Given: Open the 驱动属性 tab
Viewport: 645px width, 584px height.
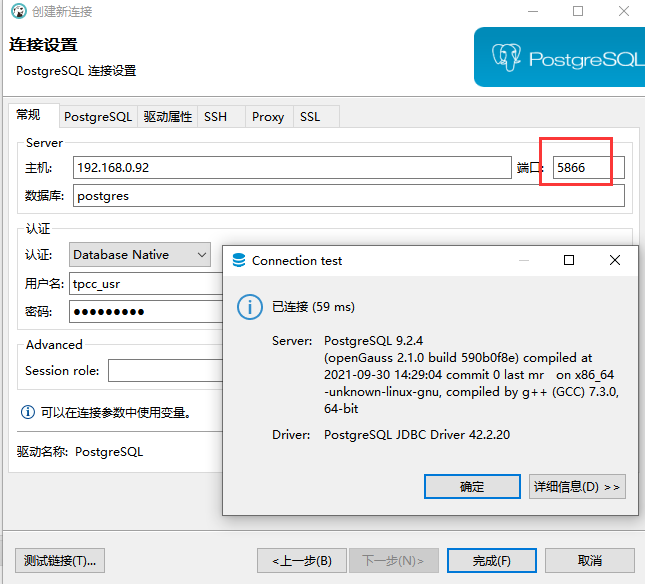Looking at the screenshot, I should click(x=167, y=117).
